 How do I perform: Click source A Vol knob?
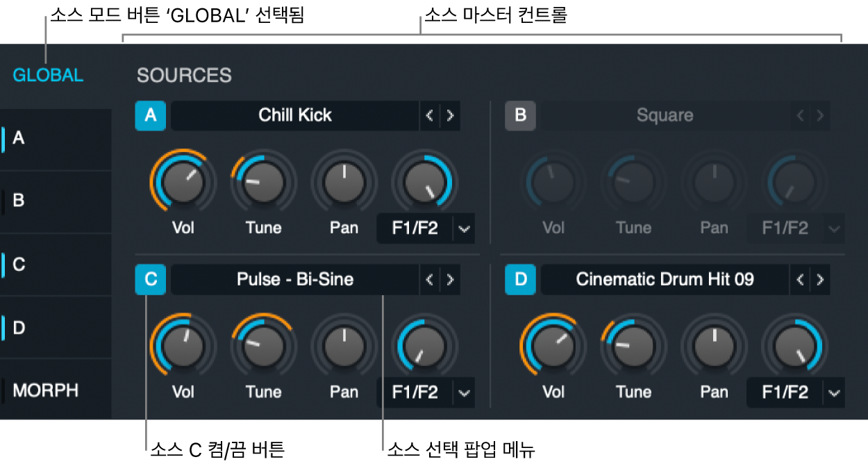pyautogui.click(x=182, y=183)
